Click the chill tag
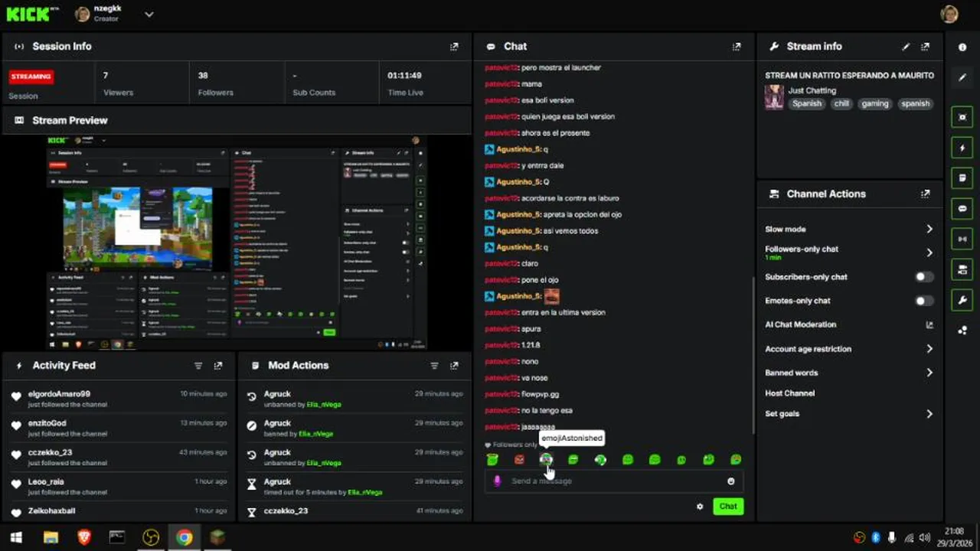The height and width of the screenshot is (551, 980). pos(841,103)
